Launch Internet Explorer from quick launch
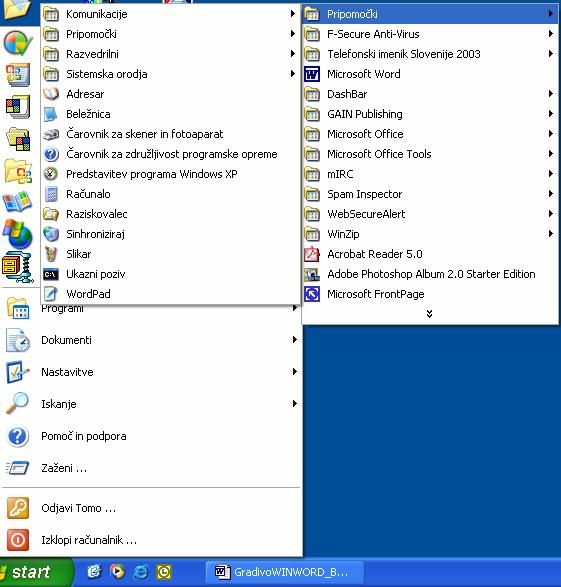Viewport: 561px width, 587px height. [x=141, y=572]
